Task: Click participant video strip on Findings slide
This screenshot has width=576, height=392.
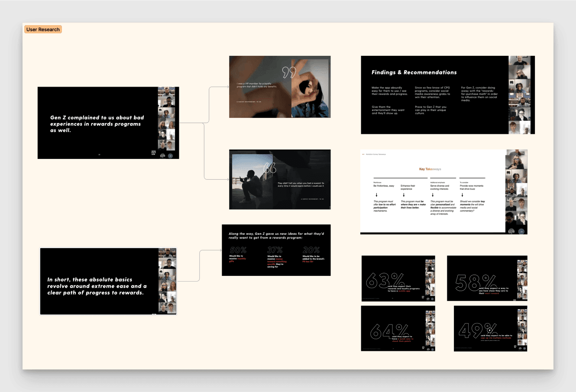Action: point(519,95)
